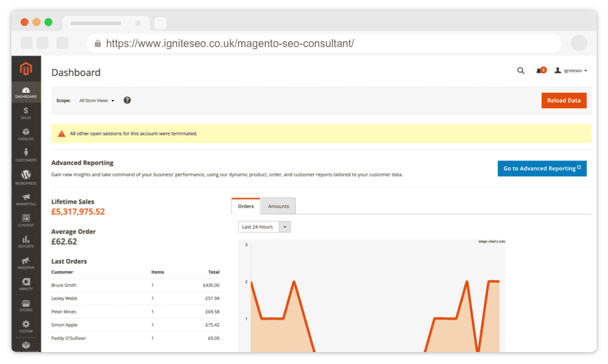Viewport: 608px width, 364px height.
Task: Click the Lifetime Sales amount £5,317,975.52
Action: tap(78, 212)
